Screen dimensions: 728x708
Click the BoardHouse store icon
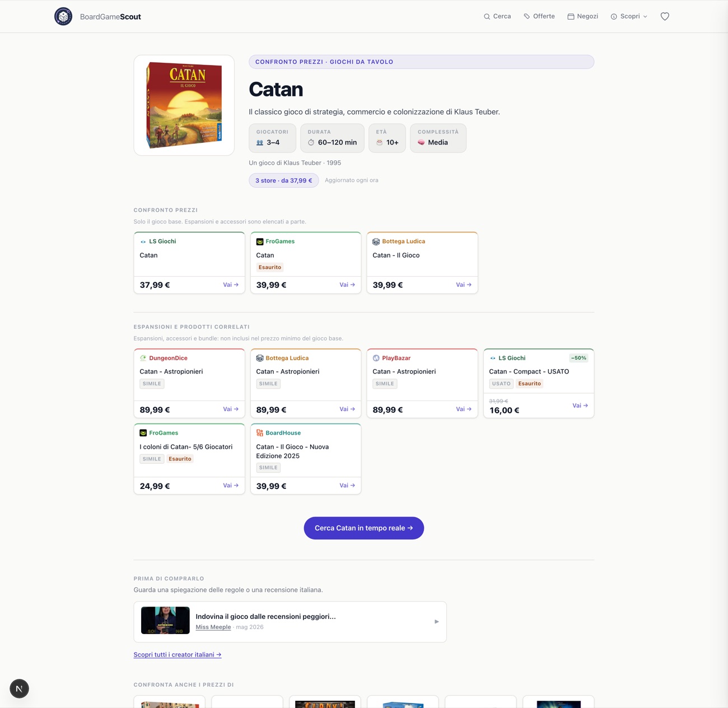[x=260, y=433]
